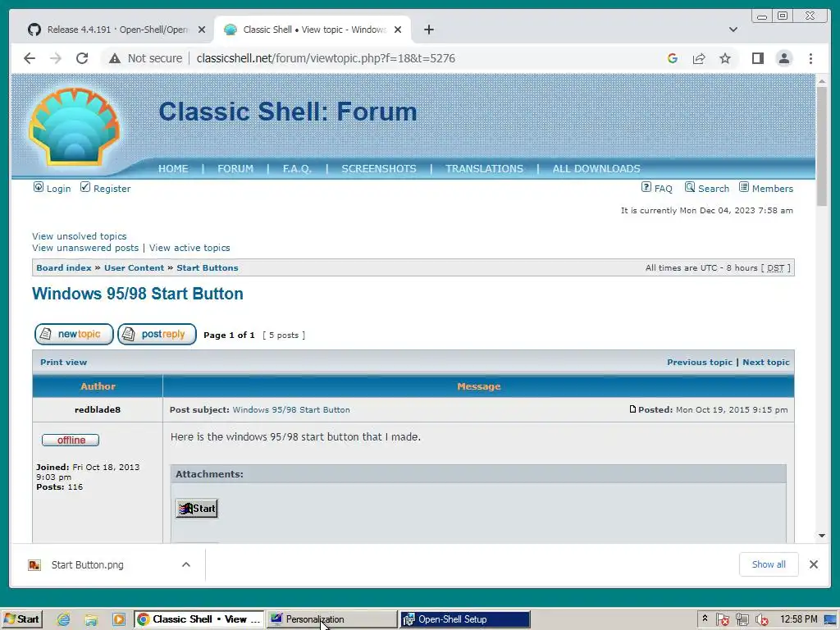The image size is (840, 630).
Task: Close the Release 4.4.191 tab
Action: point(202,30)
